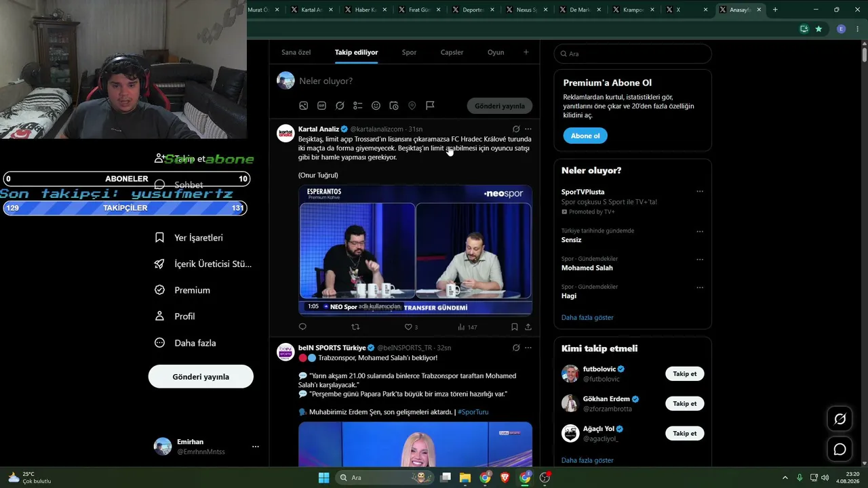Viewport: 868px width, 488px height.
Task: Open the Windows Start menu
Action: (323, 477)
